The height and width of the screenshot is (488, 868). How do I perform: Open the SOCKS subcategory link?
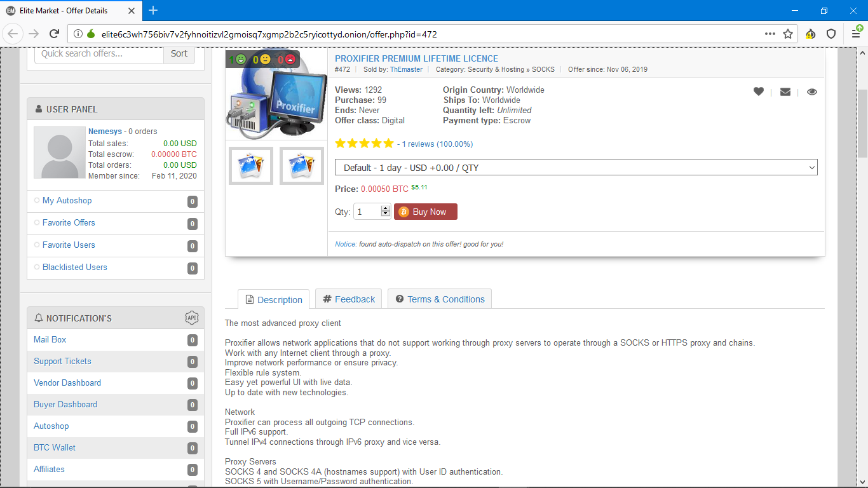pos(543,69)
